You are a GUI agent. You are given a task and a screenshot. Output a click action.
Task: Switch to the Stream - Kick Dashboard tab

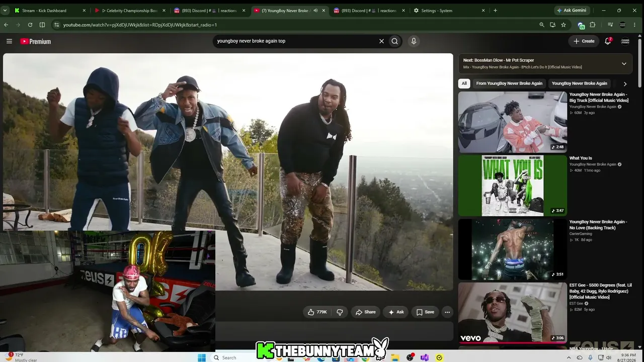(49, 11)
